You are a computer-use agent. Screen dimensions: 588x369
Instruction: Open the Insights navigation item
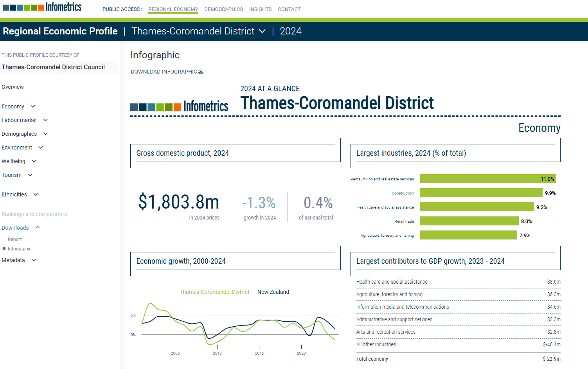260,9
